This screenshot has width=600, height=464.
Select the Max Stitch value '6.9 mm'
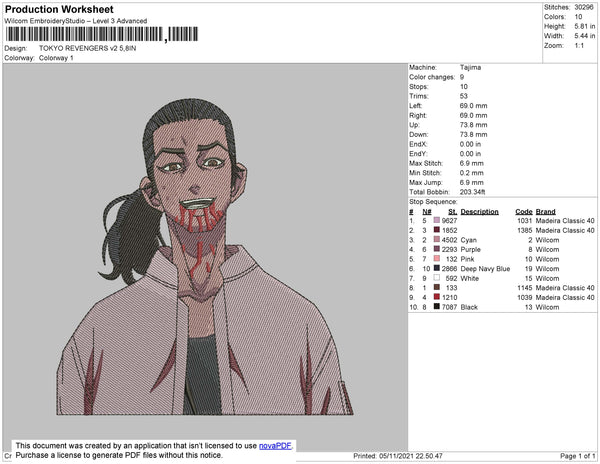[471, 163]
